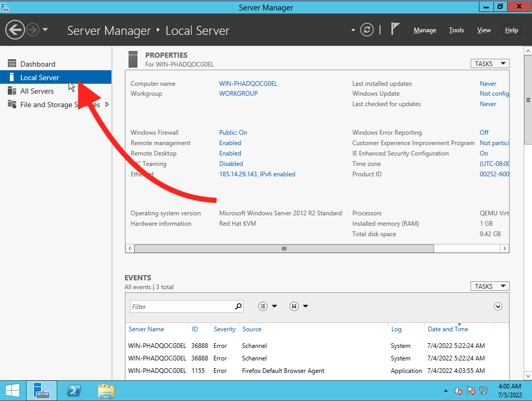This screenshot has width=532, height=401.
Task: Click the Events Filter input field
Action: coord(182,306)
